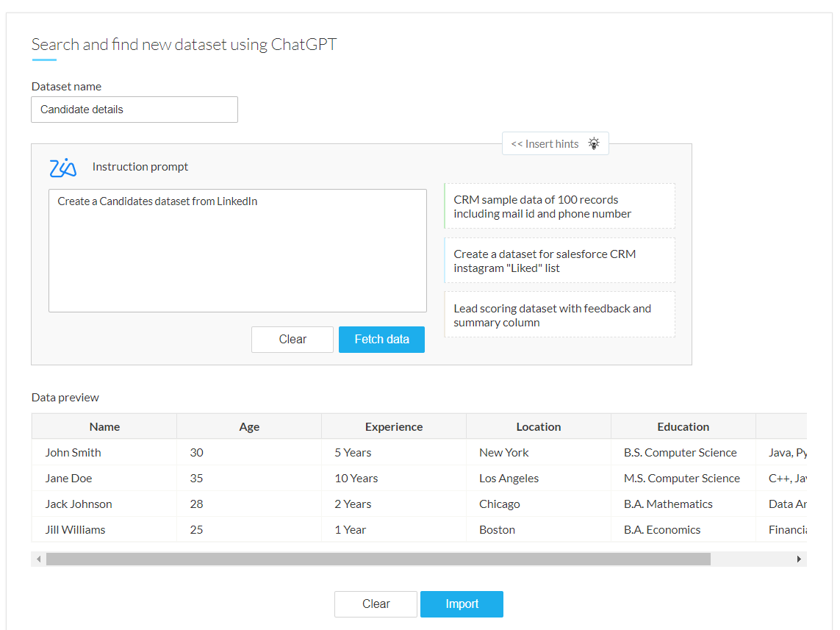The width and height of the screenshot is (840, 630).
Task: Click the horizontal scrollbar right arrow
Action: [799, 559]
